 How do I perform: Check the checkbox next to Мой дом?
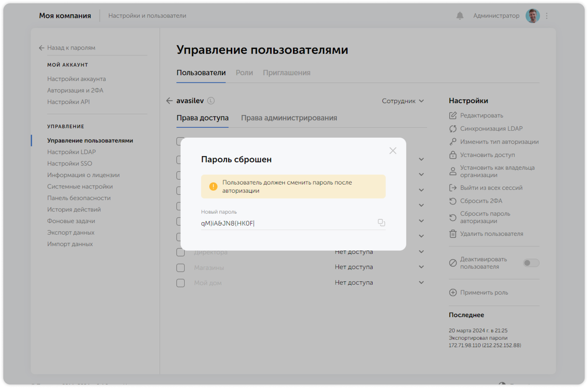tap(180, 283)
